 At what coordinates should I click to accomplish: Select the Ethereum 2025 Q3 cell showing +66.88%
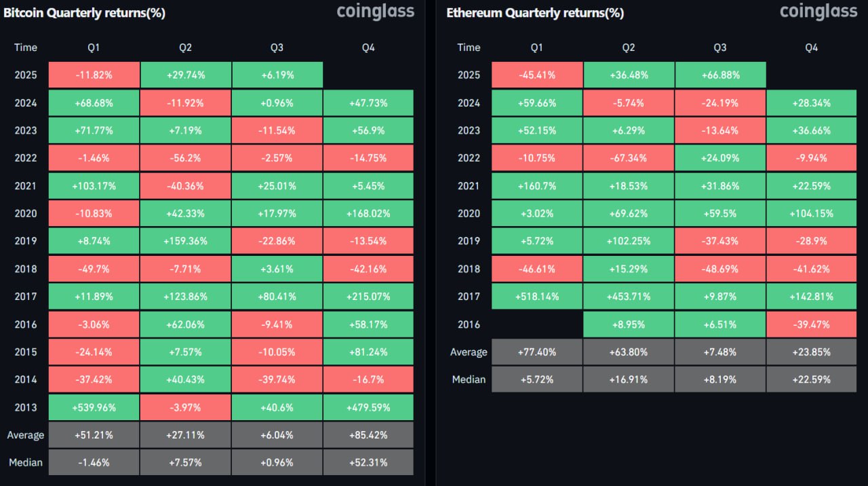[720, 75]
